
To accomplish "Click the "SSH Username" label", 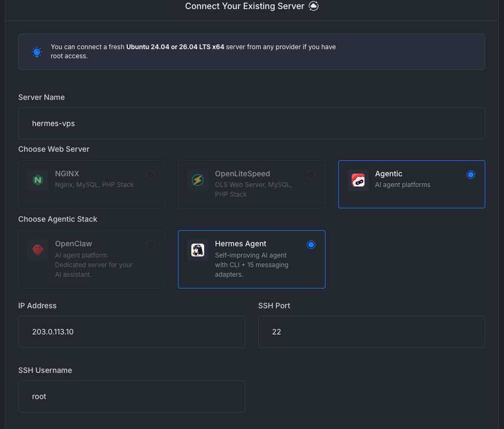I will tap(45, 370).
